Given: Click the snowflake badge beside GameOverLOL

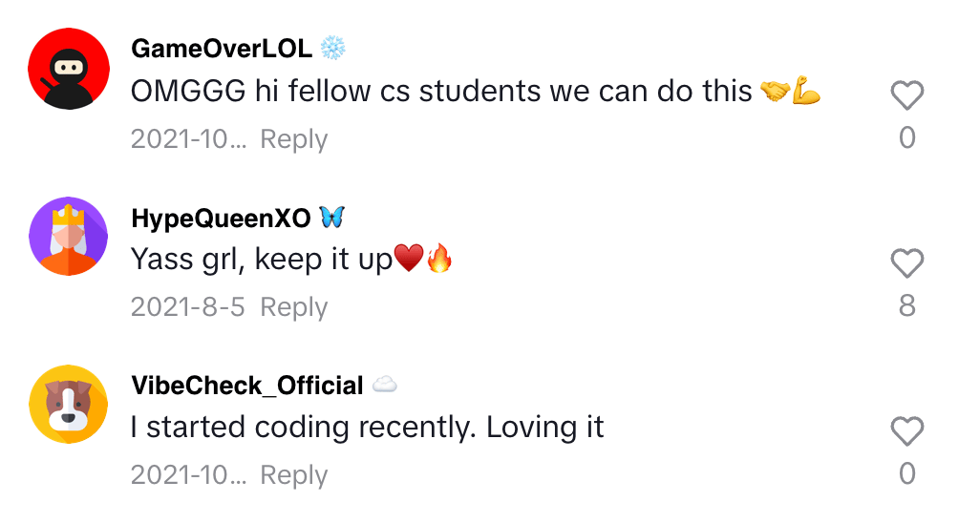Looking at the screenshot, I should 331,49.
